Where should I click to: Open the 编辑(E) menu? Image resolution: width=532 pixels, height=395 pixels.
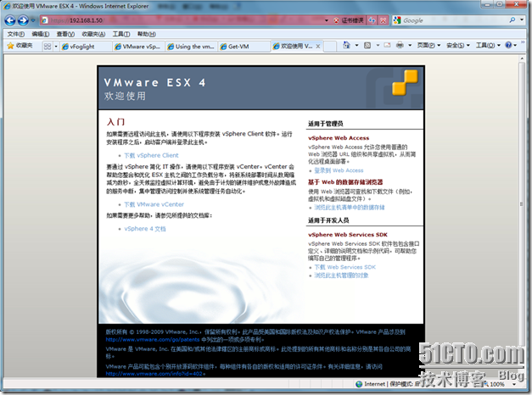point(41,34)
